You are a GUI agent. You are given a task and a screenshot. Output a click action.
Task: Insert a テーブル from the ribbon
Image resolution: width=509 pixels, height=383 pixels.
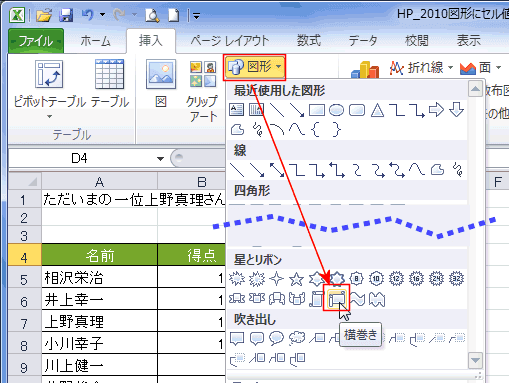pyautogui.click(x=109, y=83)
